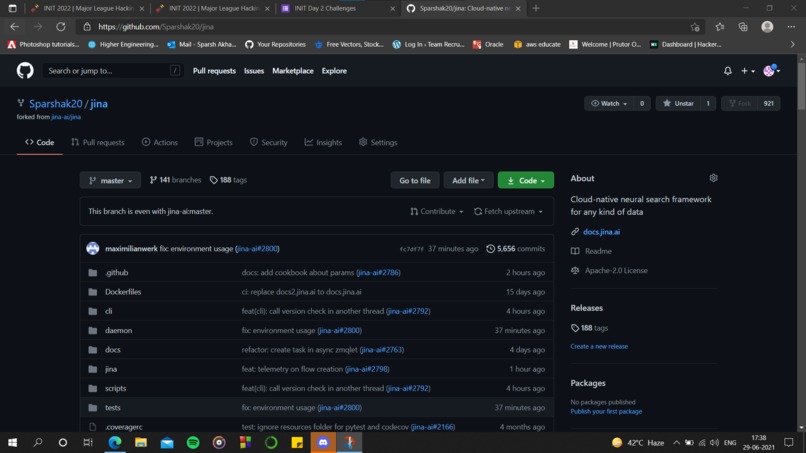Switch to INIT Day 2 Challenges tab
Image resolution: width=806 pixels, height=453 pixels.
338,8
